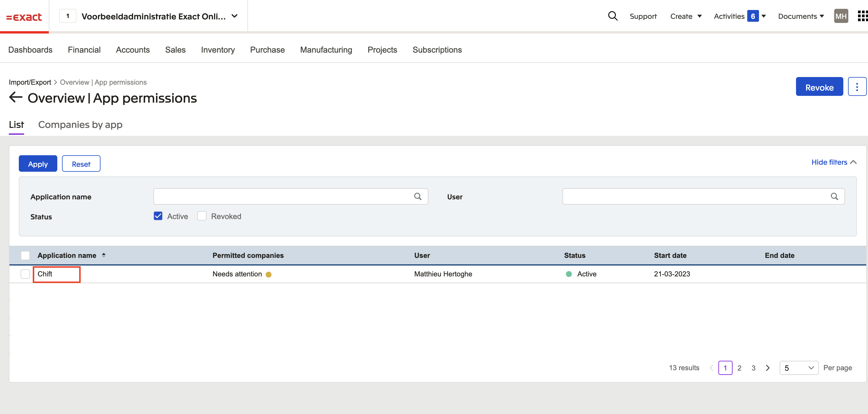868x414 pixels.
Task: Click the Exact logo
Action: pyautogui.click(x=24, y=16)
